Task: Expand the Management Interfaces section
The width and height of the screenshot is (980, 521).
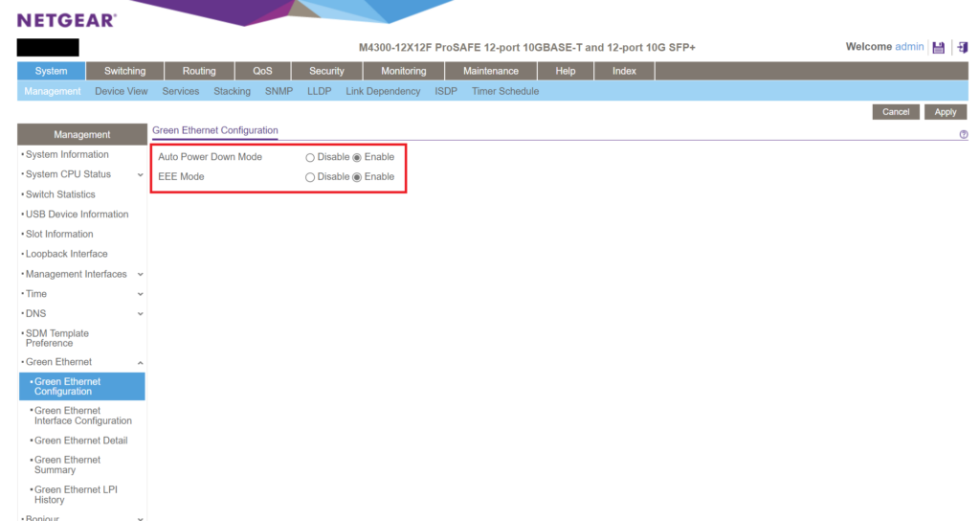Action: (141, 274)
